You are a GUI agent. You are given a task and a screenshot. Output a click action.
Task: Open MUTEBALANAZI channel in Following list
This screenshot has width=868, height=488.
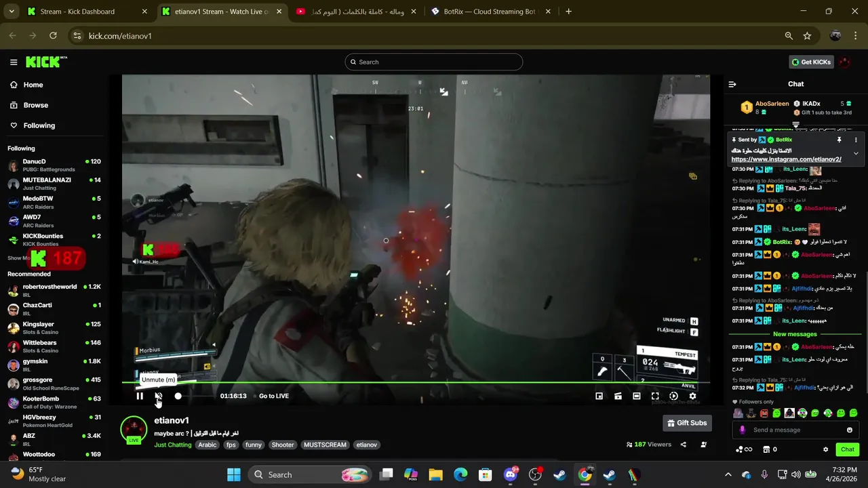[54, 183]
